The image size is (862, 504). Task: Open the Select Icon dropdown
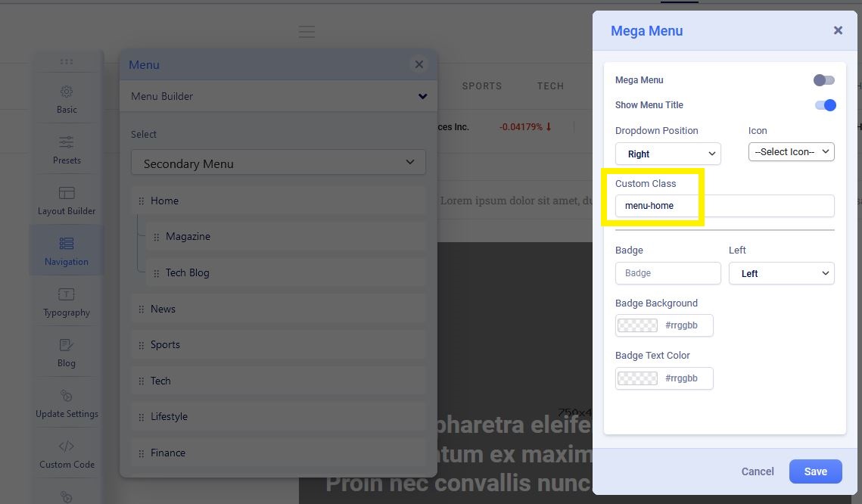pyautogui.click(x=791, y=151)
